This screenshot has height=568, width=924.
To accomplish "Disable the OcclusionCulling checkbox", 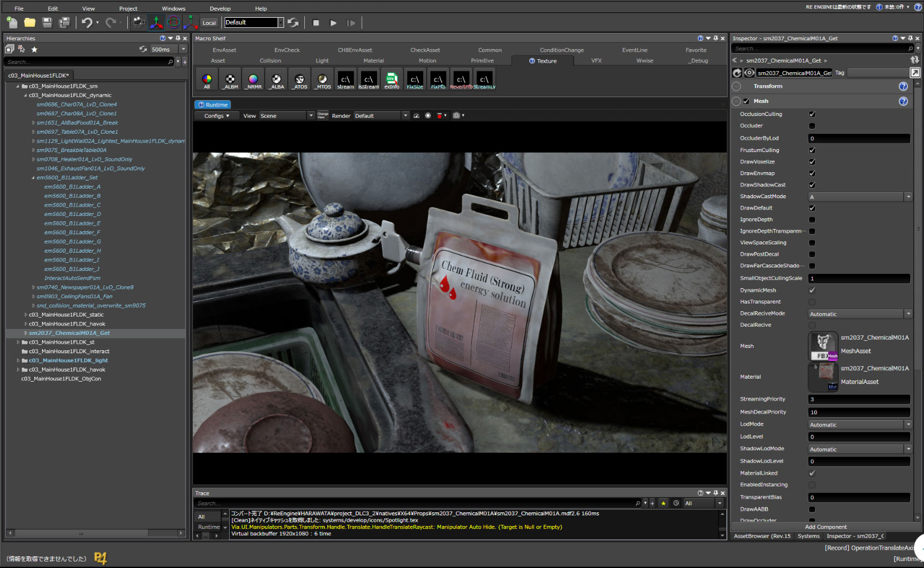I will 812,114.
